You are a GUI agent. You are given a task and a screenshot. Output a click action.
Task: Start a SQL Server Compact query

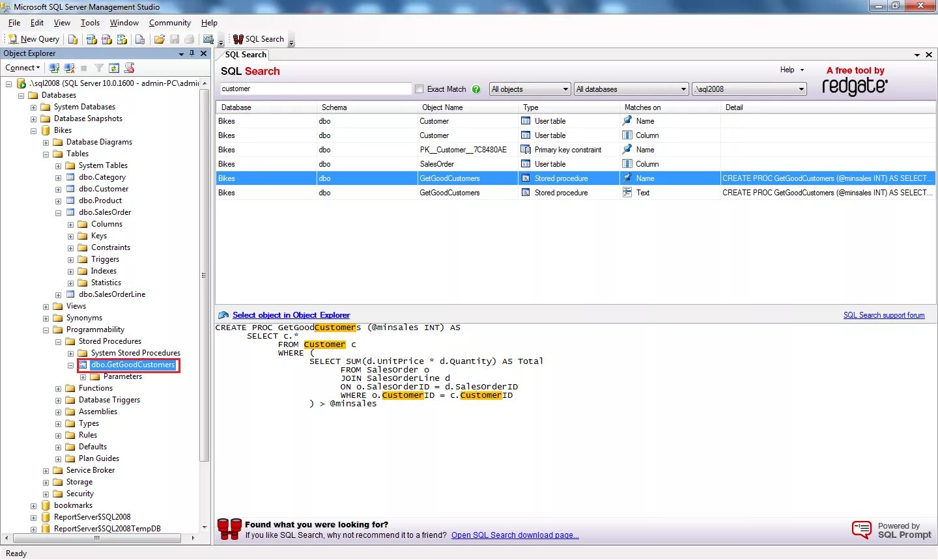pyautogui.click(x=139, y=39)
